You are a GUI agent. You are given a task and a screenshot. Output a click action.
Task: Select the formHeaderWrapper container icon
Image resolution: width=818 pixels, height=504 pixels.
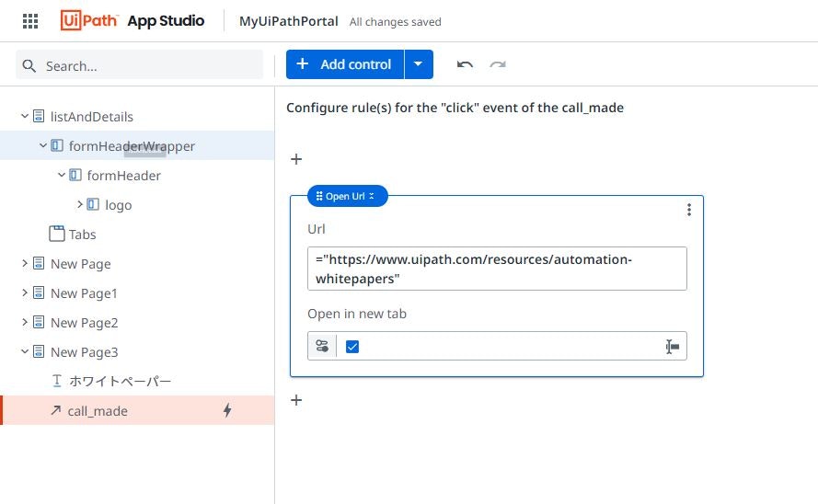(x=57, y=145)
